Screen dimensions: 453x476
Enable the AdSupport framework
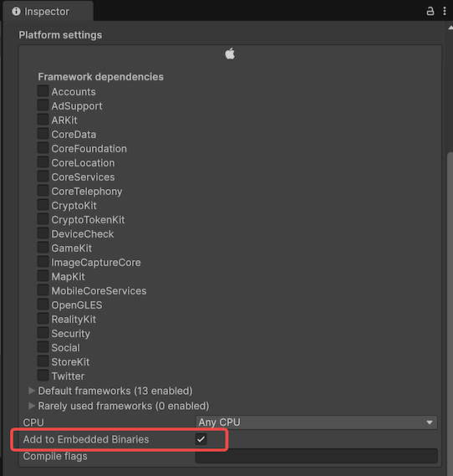[x=43, y=105]
